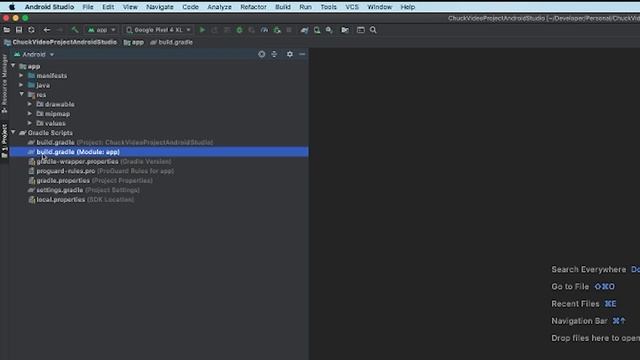Select gradle-wrapper.properties file

[x=159, y=162]
